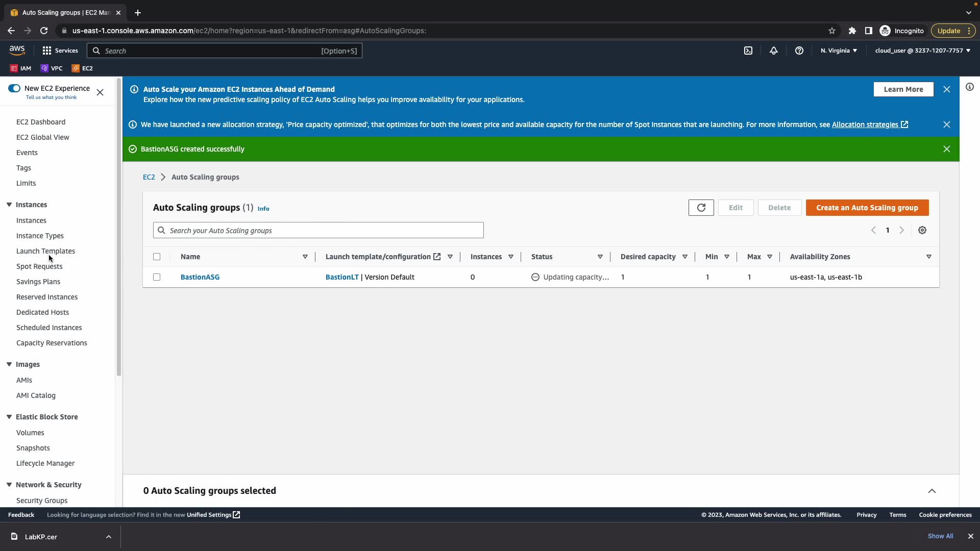Check the BastionASG row checkbox
The width and height of the screenshot is (980, 551).
tap(157, 277)
